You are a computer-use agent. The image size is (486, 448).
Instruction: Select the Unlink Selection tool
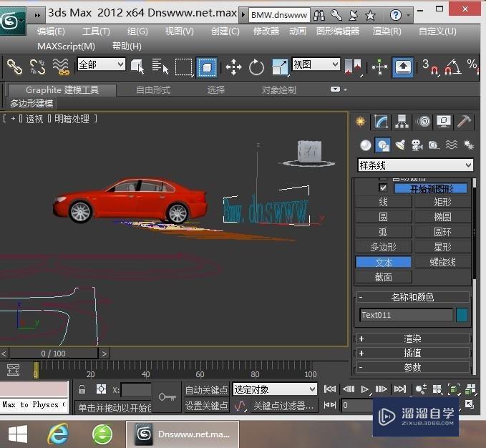click(37, 67)
